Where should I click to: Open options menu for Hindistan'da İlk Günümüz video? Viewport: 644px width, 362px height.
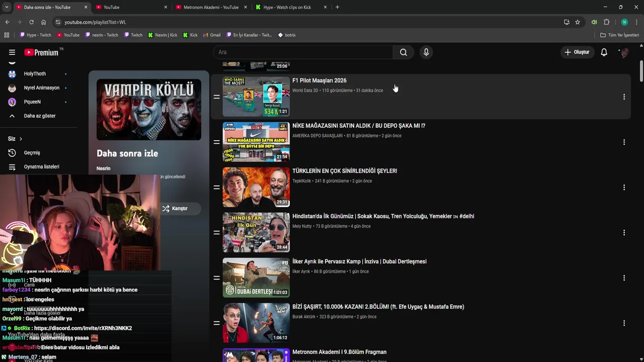[x=624, y=232]
